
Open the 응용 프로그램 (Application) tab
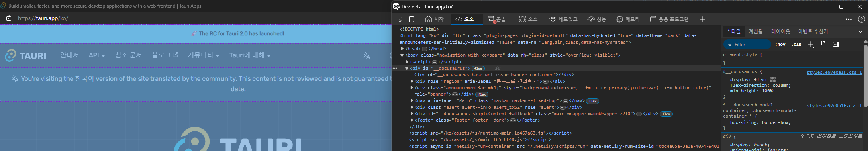point(669,19)
